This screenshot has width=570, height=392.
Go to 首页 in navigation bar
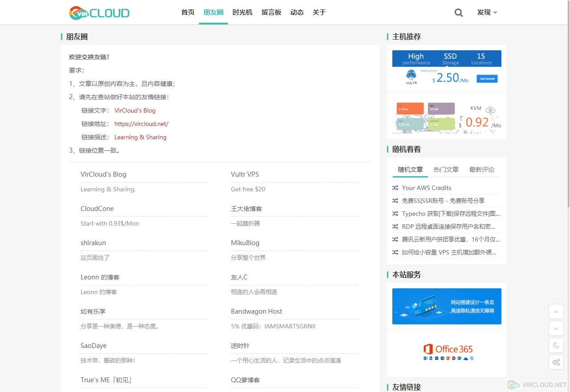pos(188,12)
